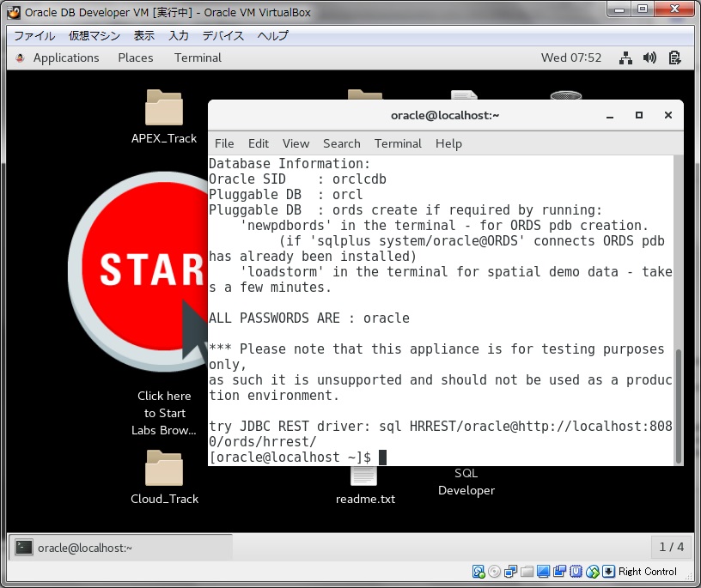The height and width of the screenshot is (588, 701).
Task: Click the VirtualBox hard disk activity indicator
Action: pyautogui.click(x=479, y=572)
